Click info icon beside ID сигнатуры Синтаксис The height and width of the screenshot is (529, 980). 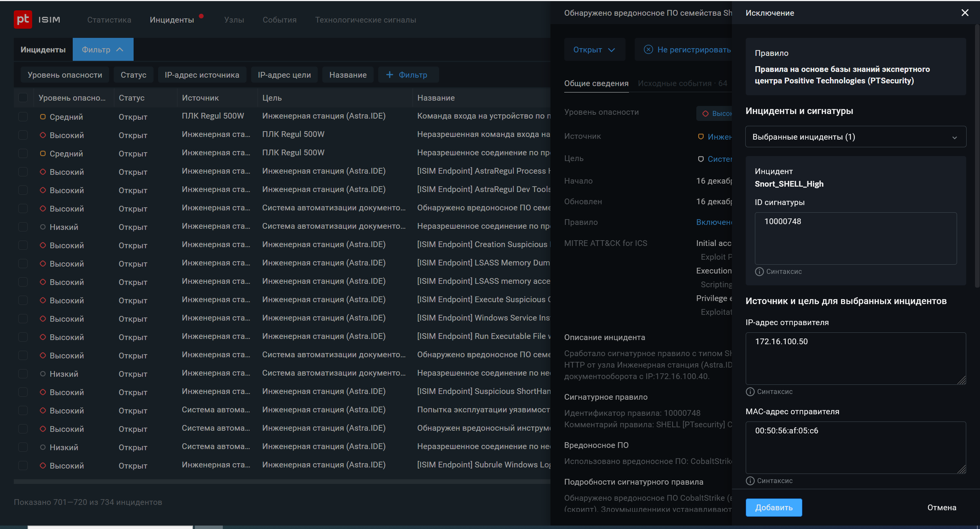tap(759, 272)
